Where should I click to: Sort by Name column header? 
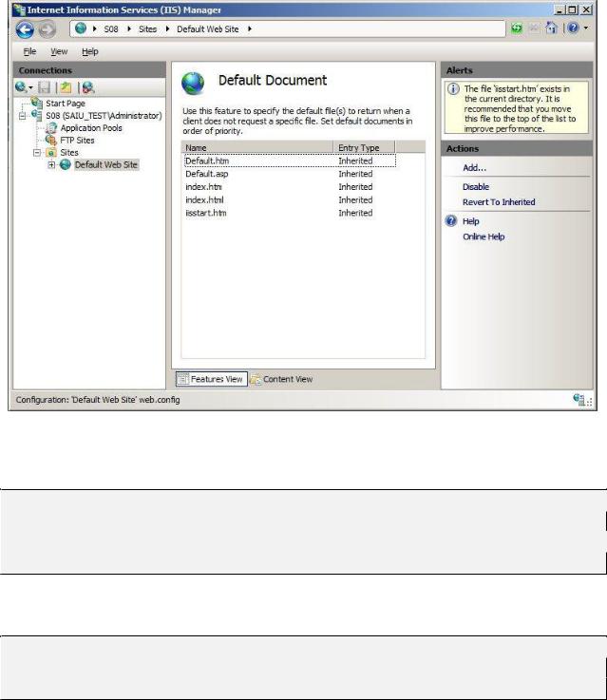(257, 147)
